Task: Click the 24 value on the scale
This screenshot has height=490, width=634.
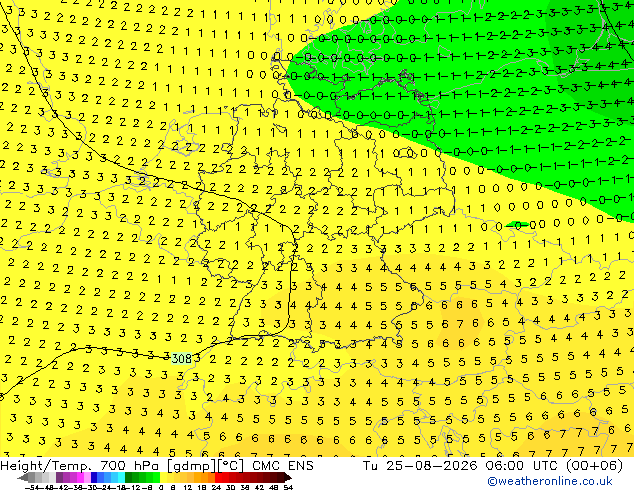Action: point(216,487)
